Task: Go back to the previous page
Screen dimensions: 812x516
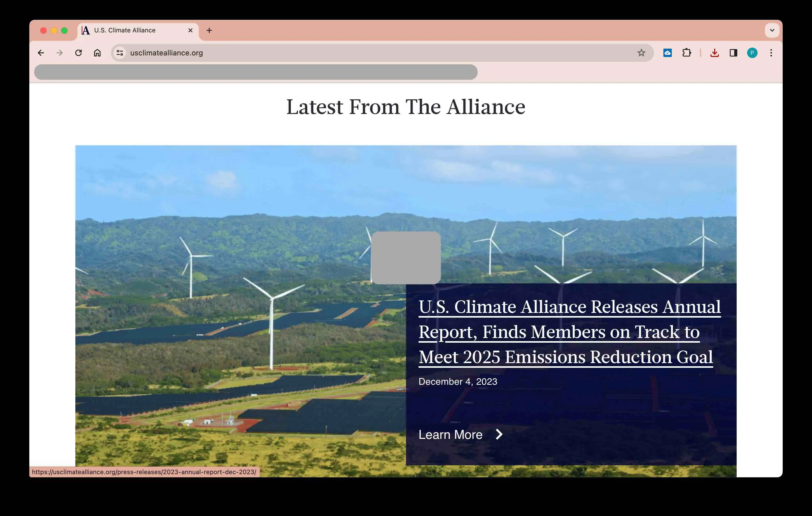Action: pos(41,53)
